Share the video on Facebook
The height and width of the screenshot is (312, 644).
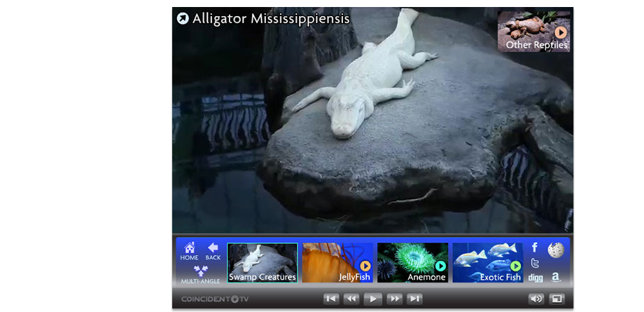tap(535, 247)
